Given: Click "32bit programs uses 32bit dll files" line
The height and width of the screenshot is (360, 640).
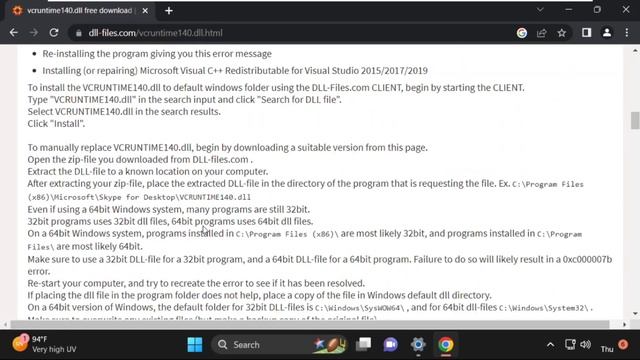Looking at the screenshot, I should pyautogui.click(x=170, y=221).
